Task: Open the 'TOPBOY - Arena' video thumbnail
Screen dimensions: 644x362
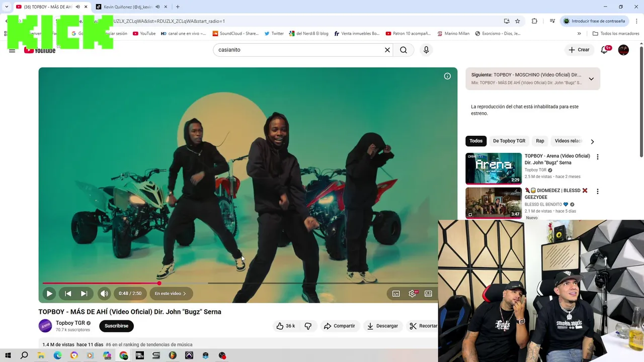Action: click(x=494, y=168)
